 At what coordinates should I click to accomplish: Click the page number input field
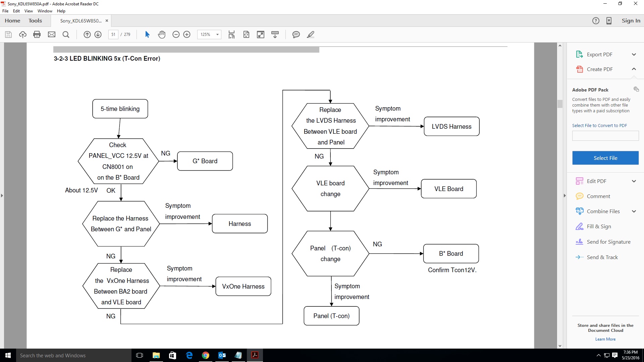coord(113,35)
